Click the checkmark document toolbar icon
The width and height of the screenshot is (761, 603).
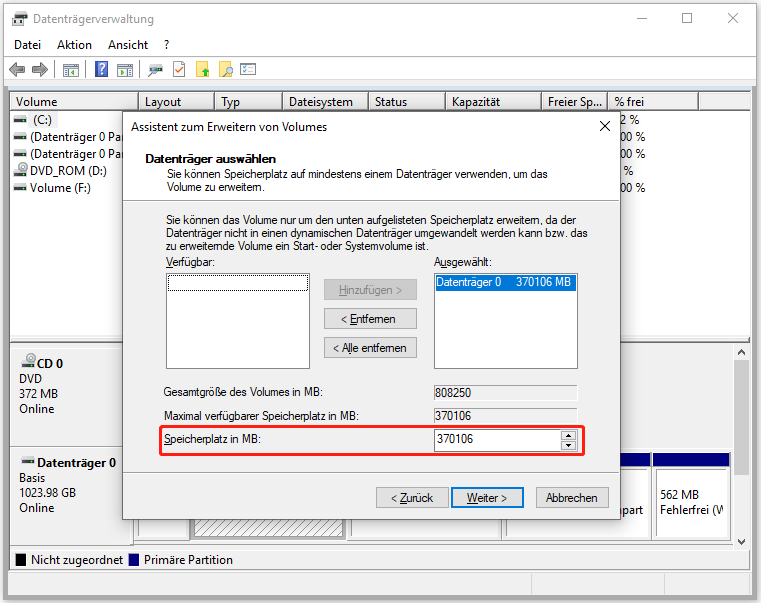[179, 69]
